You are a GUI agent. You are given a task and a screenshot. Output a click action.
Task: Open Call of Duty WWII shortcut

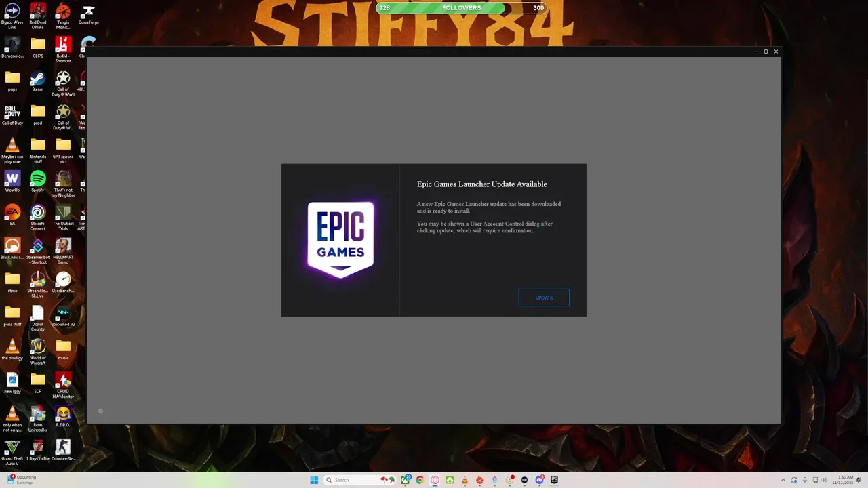click(63, 83)
